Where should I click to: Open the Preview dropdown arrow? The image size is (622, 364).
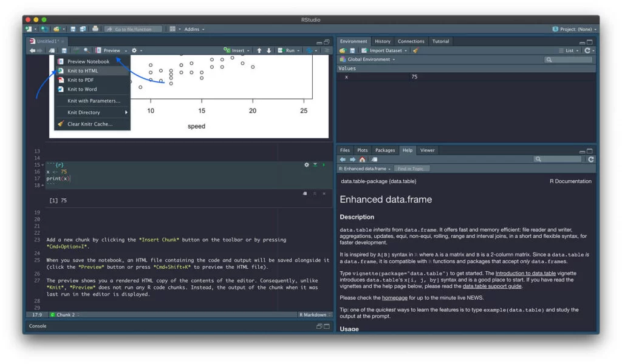tap(126, 51)
